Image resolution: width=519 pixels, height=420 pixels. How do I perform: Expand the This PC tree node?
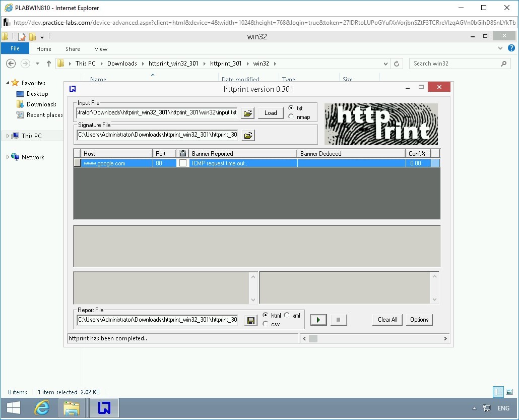(x=8, y=136)
